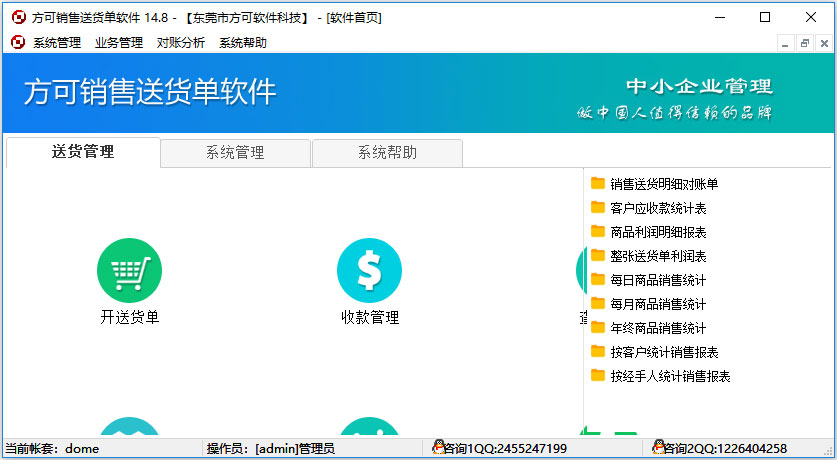Open the 系统管理 menu in menu bar
The image size is (837, 460).
coord(57,43)
